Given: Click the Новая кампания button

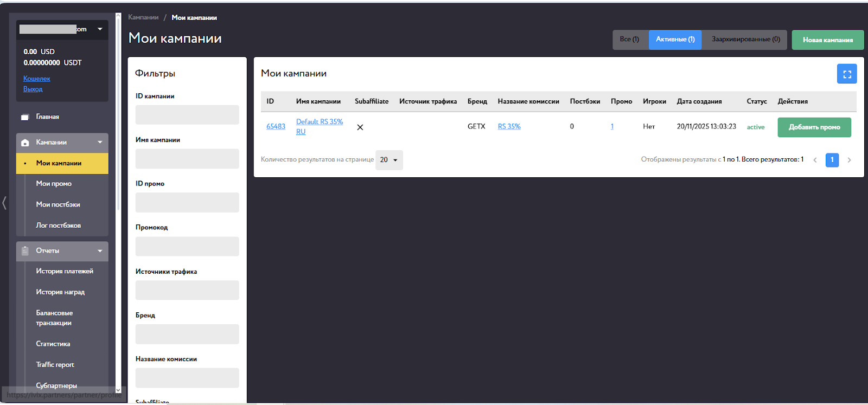Looking at the screenshot, I should point(827,40).
